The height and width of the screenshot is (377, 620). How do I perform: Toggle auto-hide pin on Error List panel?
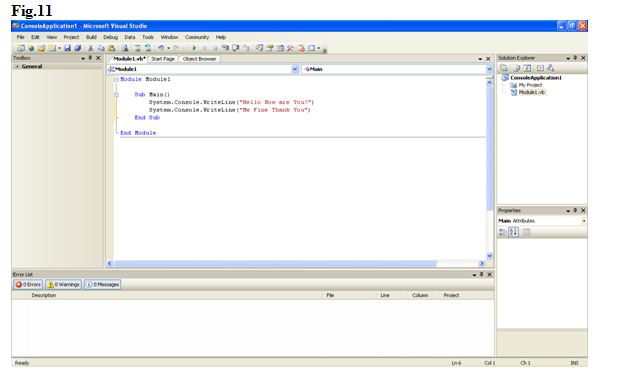click(x=482, y=274)
